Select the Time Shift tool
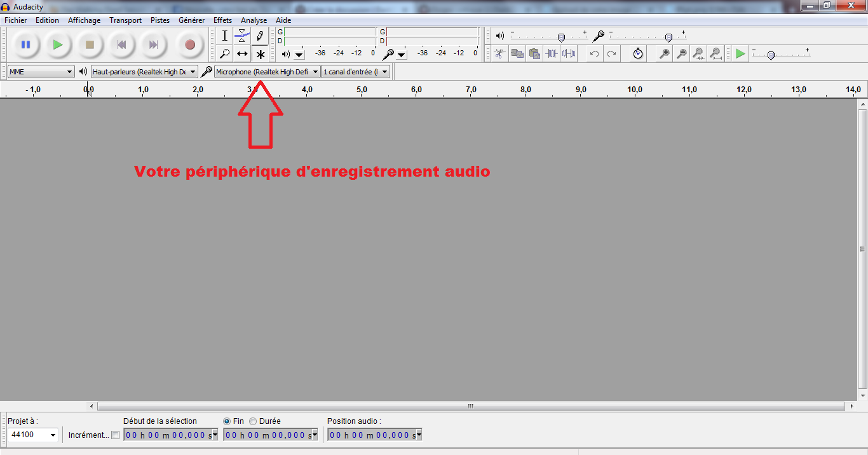This screenshot has height=455, width=868. (x=242, y=53)
